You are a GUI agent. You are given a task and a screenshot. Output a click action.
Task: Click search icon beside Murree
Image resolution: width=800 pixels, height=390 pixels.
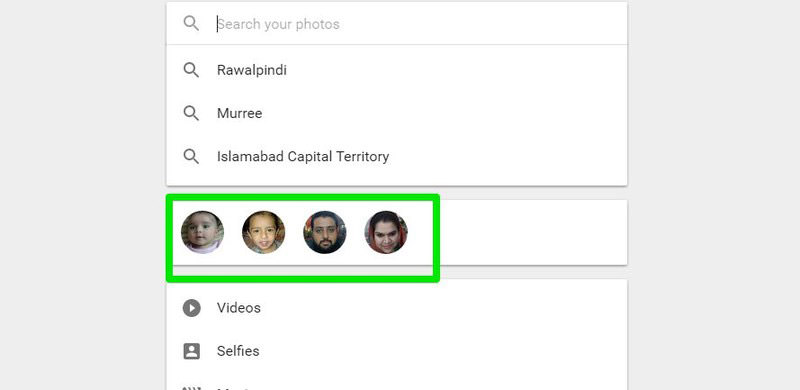191,113
